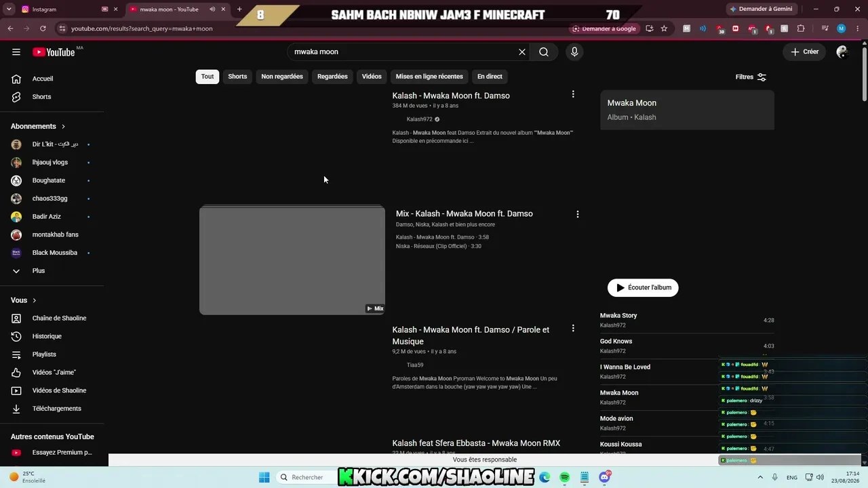Screen dimensions: 868x488
Task: Open 'Kalash feat Sfera Ebbasta - Mwaka Moon RMX'
Action: [476, 443]
